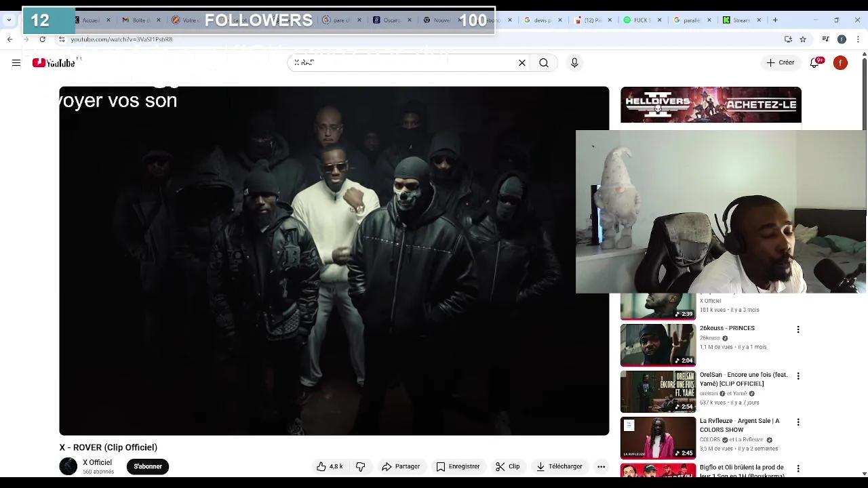Save video using Enregistrer

pos(458,466)
